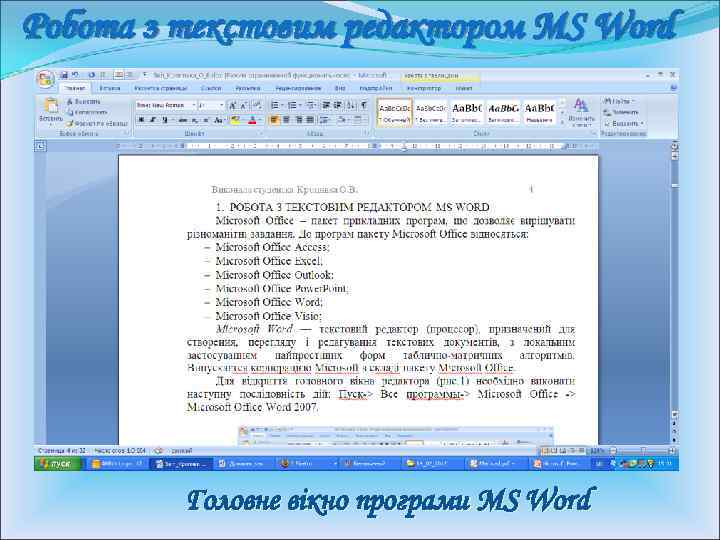This screenshot has width=720, height=540.
Task: Click the numbered list icon
Action: tap(293, 106)
